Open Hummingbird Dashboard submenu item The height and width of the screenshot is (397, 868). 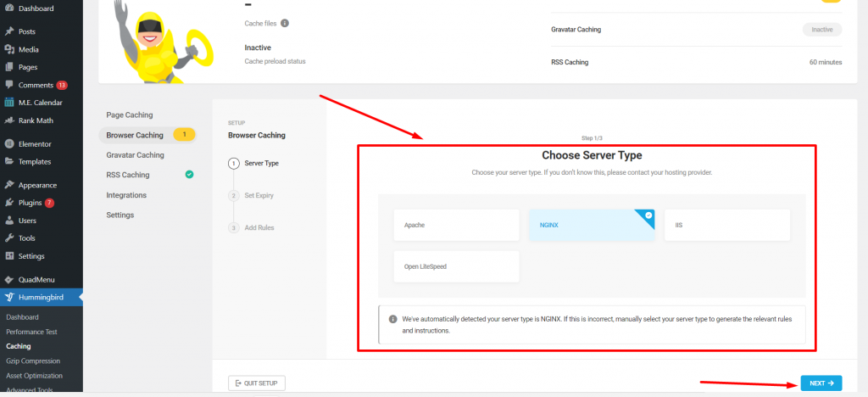click(x=22, y=317)
